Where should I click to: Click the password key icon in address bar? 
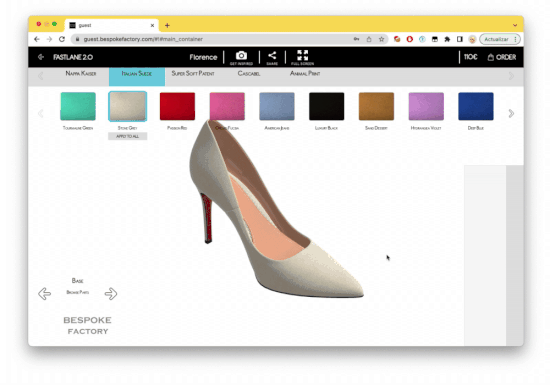[356, 39]
